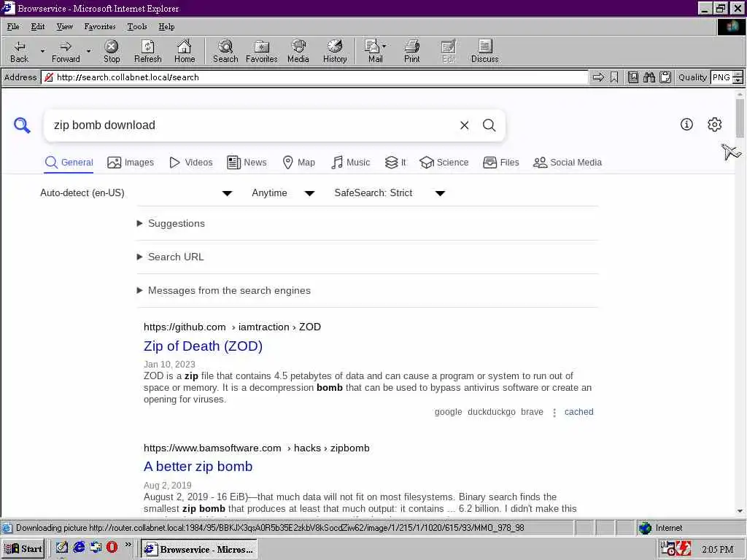Open the language Auto-detect (en-US) dropdown

[136, 192]
